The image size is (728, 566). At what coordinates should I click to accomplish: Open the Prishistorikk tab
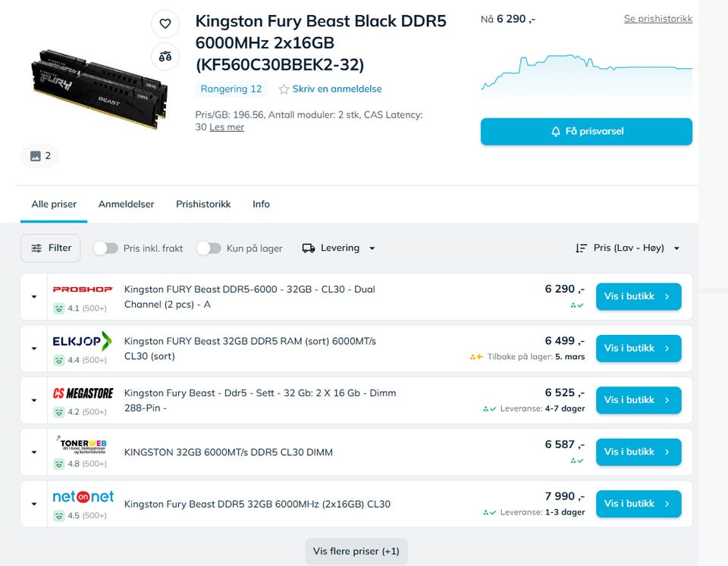[203, 205]
